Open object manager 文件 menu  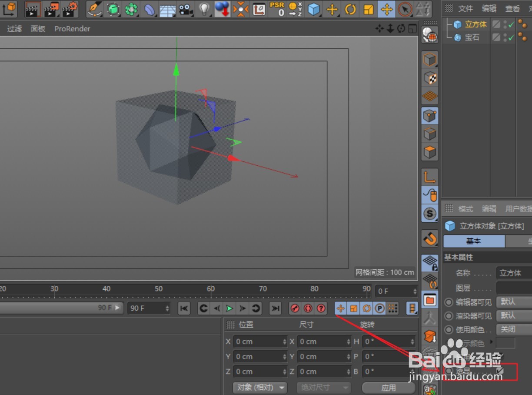(465, 8)
